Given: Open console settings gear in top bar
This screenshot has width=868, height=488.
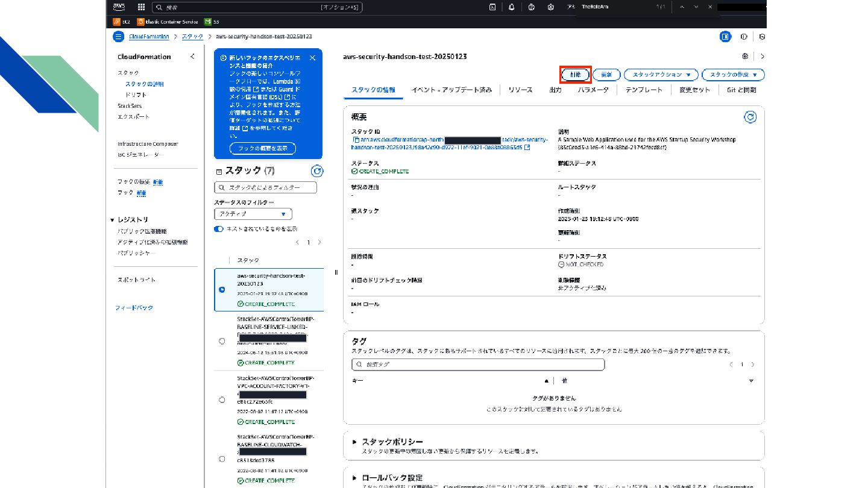Looking at the screenshot, I should click(x=550, y=7).
